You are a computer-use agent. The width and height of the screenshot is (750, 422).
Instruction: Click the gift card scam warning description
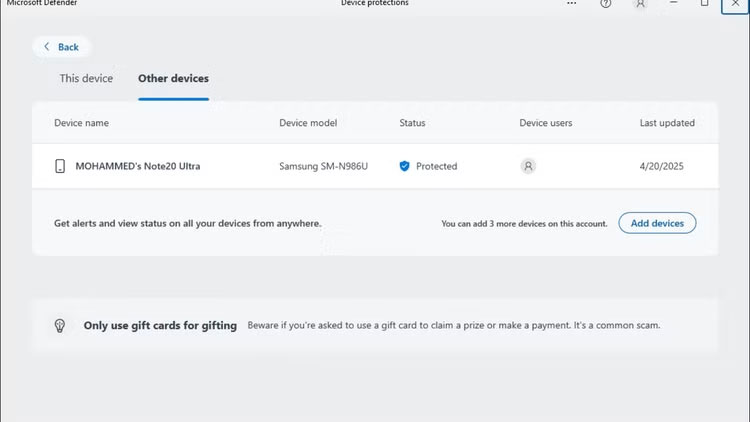454,325
